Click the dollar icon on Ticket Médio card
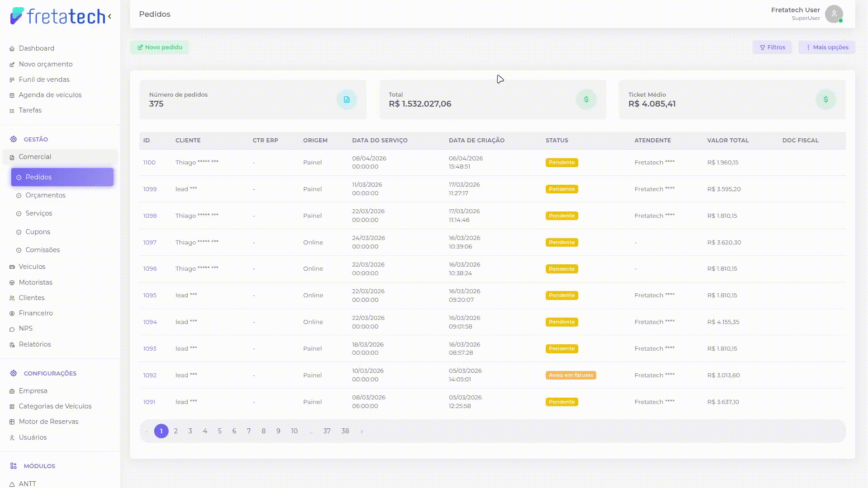The width and height of the screenshot is (868, 488). (x=826, y=99)
